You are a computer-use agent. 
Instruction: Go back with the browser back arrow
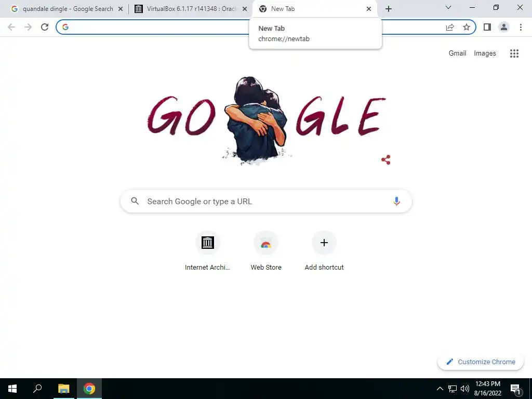click(x=11, y=27)
